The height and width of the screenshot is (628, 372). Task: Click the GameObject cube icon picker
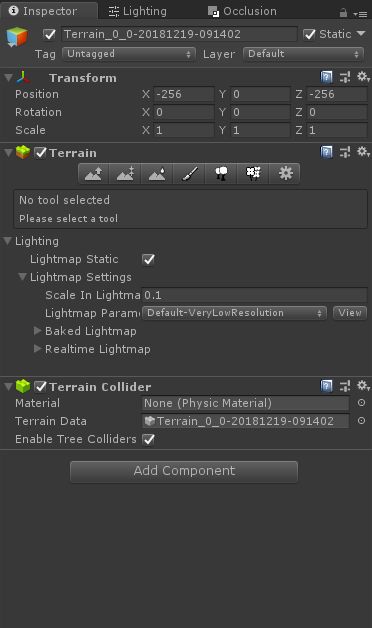click(x=17, y=37)
